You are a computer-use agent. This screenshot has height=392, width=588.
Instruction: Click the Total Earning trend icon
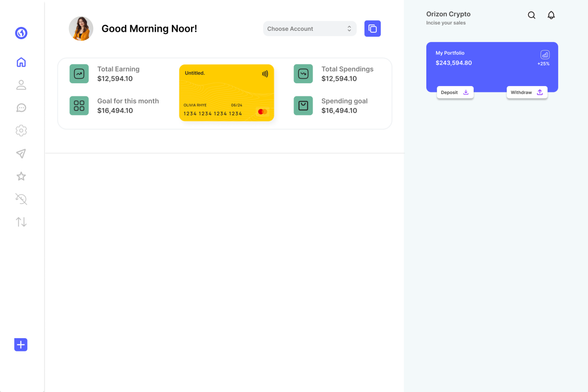tap(79, 74)
